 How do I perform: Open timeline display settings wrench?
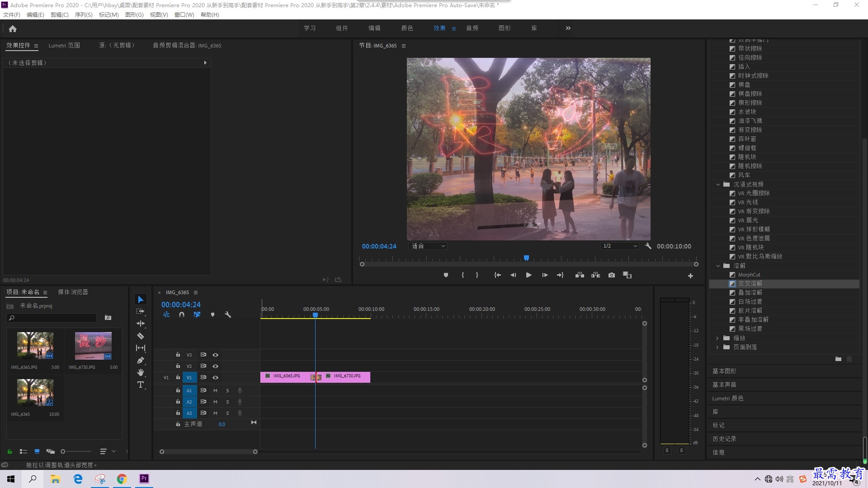(x=228, y=314)
